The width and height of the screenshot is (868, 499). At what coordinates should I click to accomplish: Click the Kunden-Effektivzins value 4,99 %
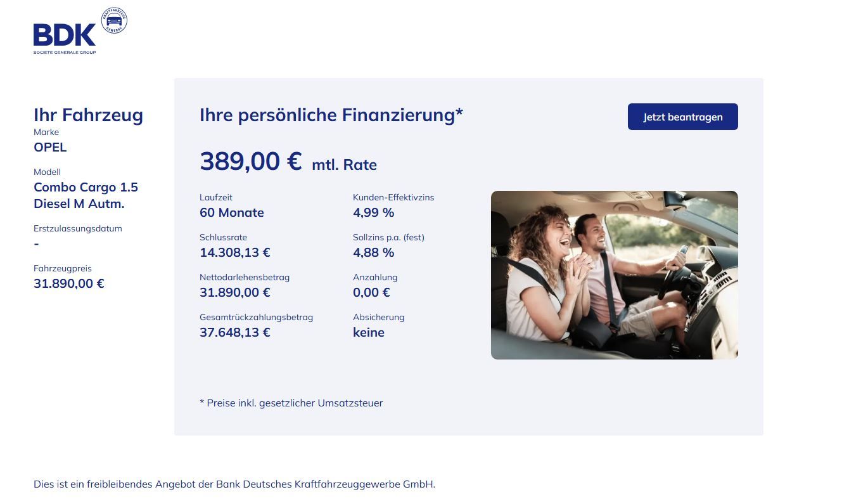tap(374, 213)
